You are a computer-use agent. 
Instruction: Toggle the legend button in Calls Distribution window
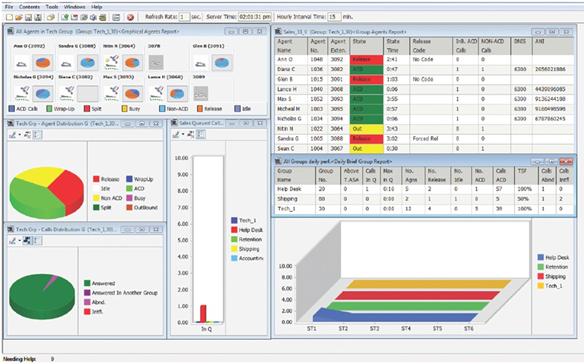38,241
